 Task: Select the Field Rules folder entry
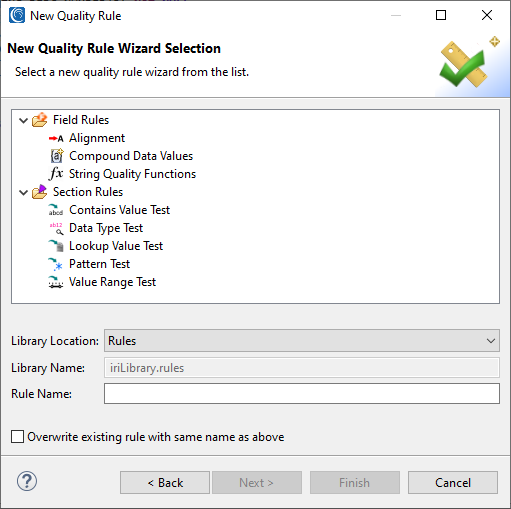coord(81,120)
